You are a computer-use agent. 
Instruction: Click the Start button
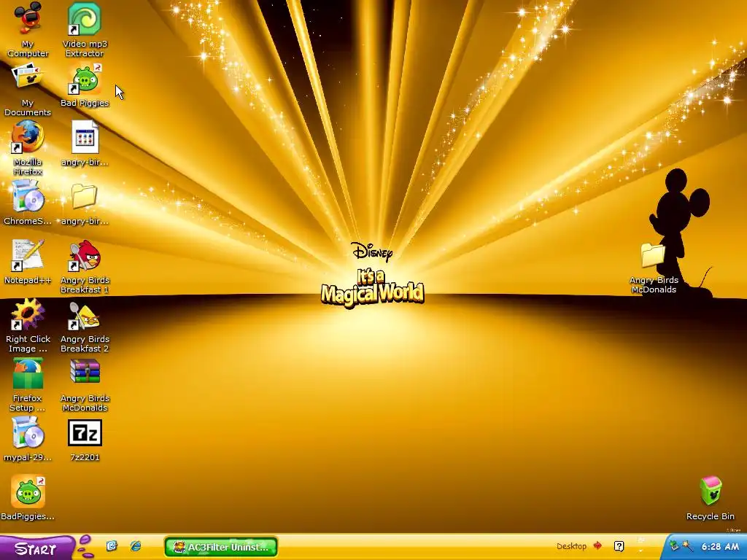pyautogui.click(x=35, y=548)
